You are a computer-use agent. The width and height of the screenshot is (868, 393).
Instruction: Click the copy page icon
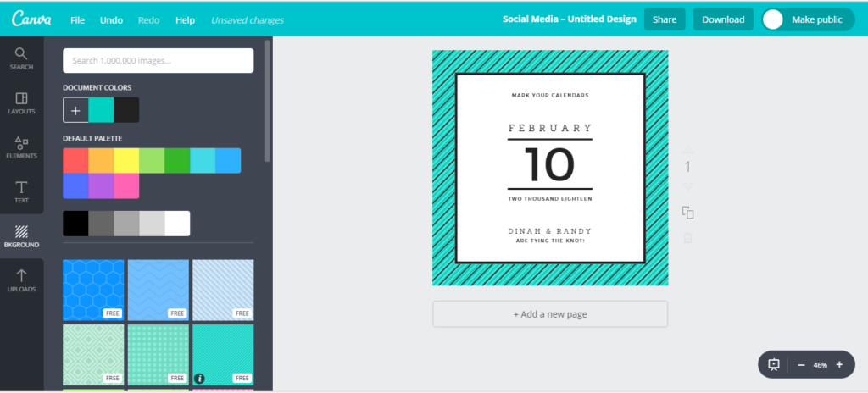pyautogui.click(x=687, y=213)
